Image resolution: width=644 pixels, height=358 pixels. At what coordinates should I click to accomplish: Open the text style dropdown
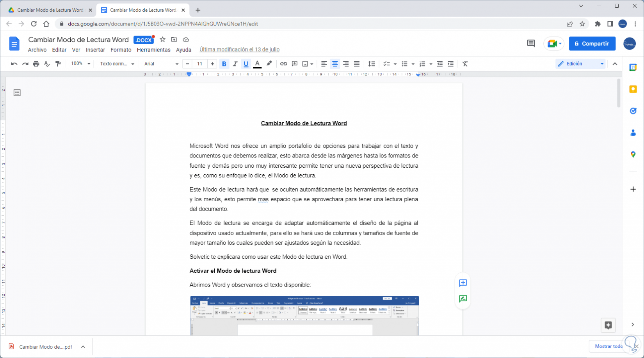(x=117, y=64)
